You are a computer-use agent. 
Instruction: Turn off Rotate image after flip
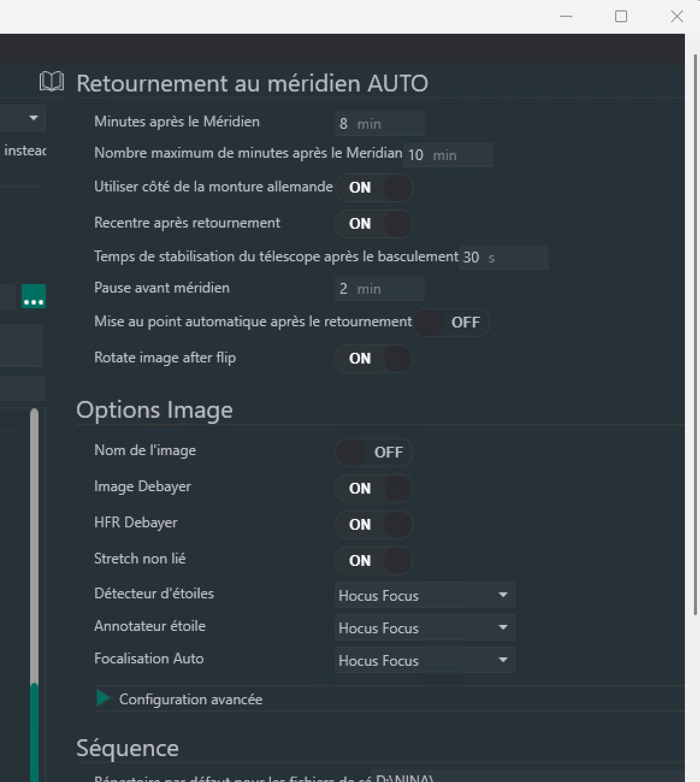point(374,359)
